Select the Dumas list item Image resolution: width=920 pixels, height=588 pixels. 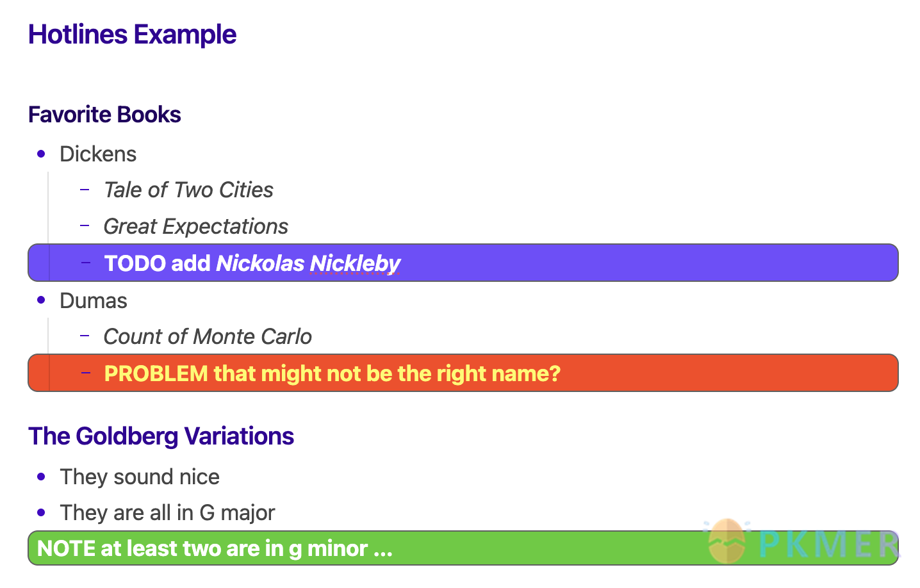pyautogui.click(x=94, y=301)
